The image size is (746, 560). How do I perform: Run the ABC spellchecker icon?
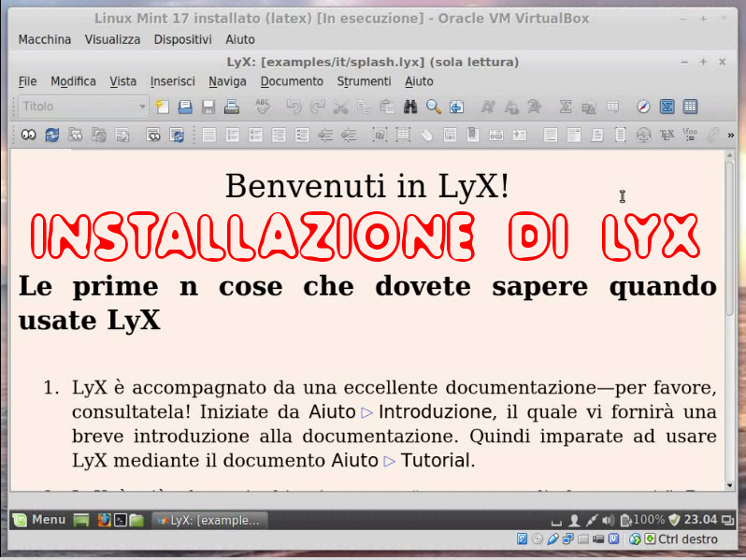tap(263, 107)
